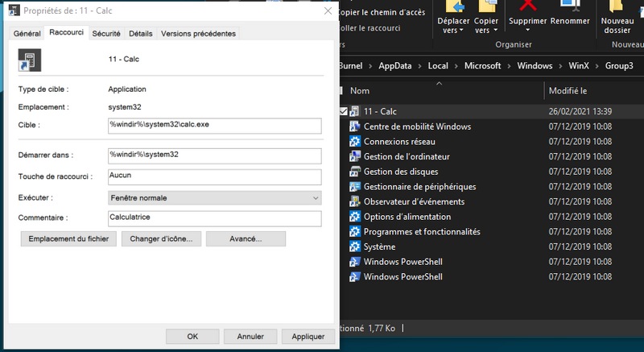Click the Annuler button

point(250,337)
